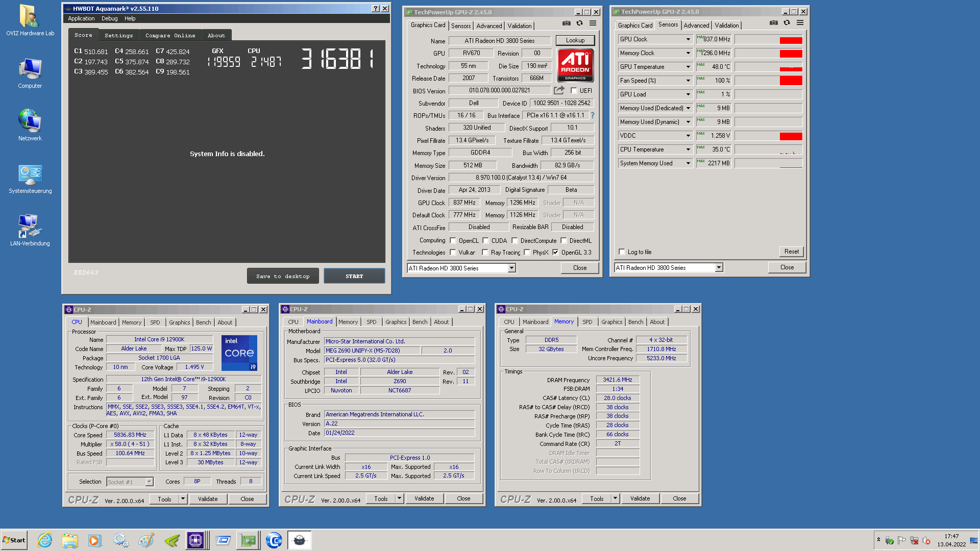Toggle the Vulkan checkbox
This screenshot has width=980, height=551.
[453, 253]
